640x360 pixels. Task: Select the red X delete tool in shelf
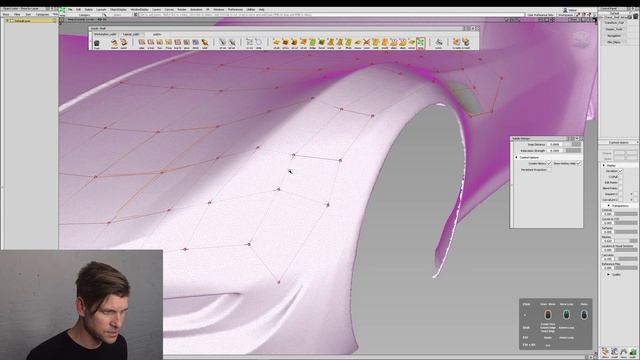point(367,42)
